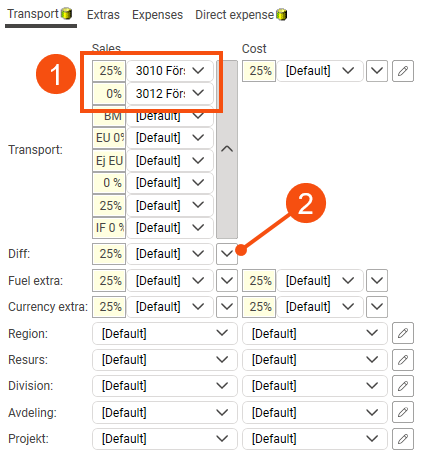Image resolution: width=421 pixels, height=456 pixels.
Task: Expand the Currency extra sales VAT list
Action: [227, 307]
